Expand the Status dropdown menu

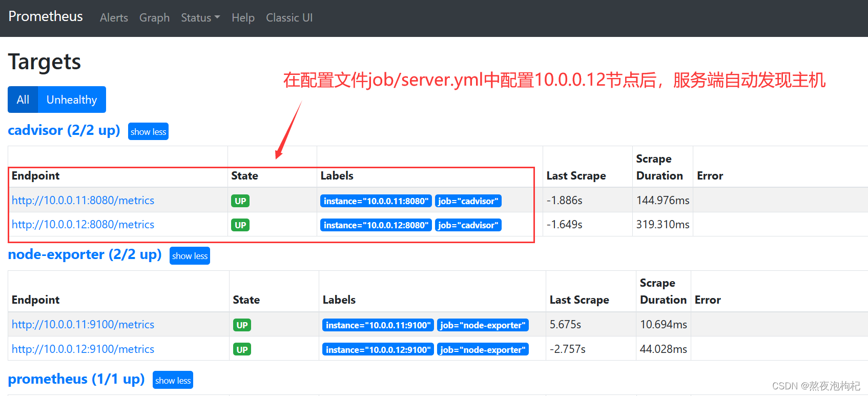pos(200,17)
